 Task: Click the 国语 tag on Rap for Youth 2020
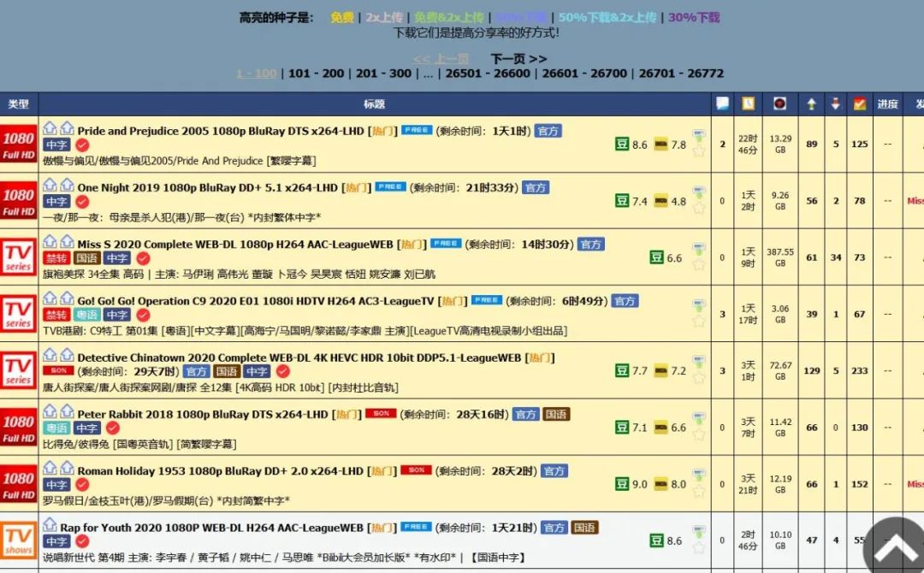pos(584,528)
